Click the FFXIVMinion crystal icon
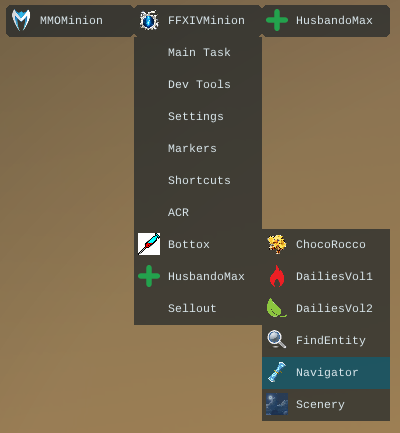 tap(149, 21)
